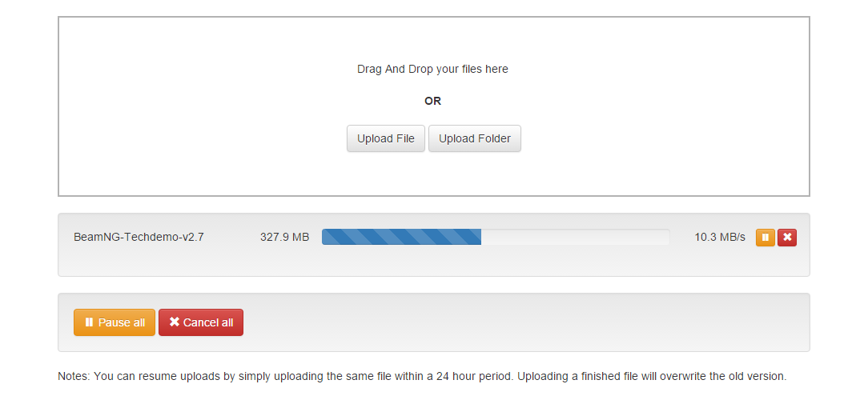Click the Drag And Drop your files here text

[432, 69]
